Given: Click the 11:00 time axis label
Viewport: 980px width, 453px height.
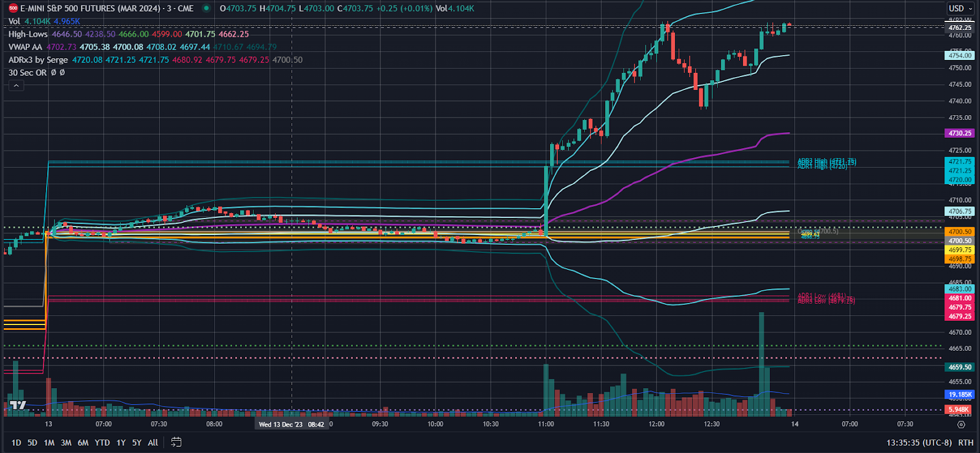Looking at the screenshot, I should pos(546,424).
